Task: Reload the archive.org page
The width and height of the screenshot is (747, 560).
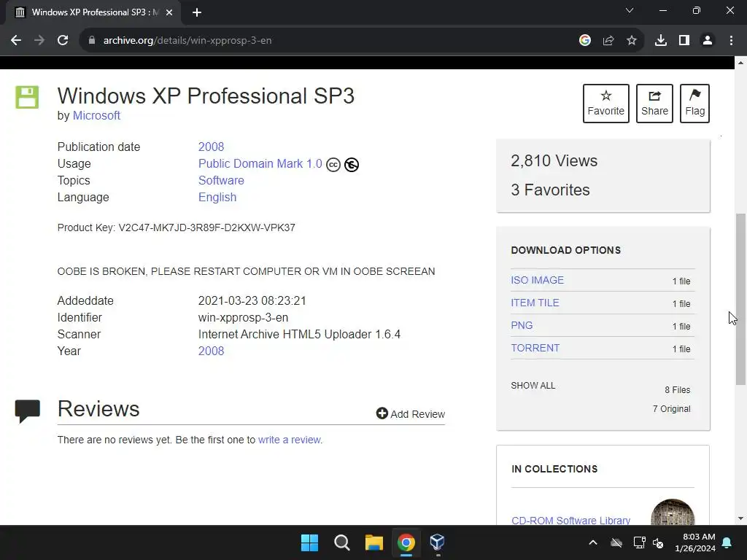Action: click(x=63, y=41)
